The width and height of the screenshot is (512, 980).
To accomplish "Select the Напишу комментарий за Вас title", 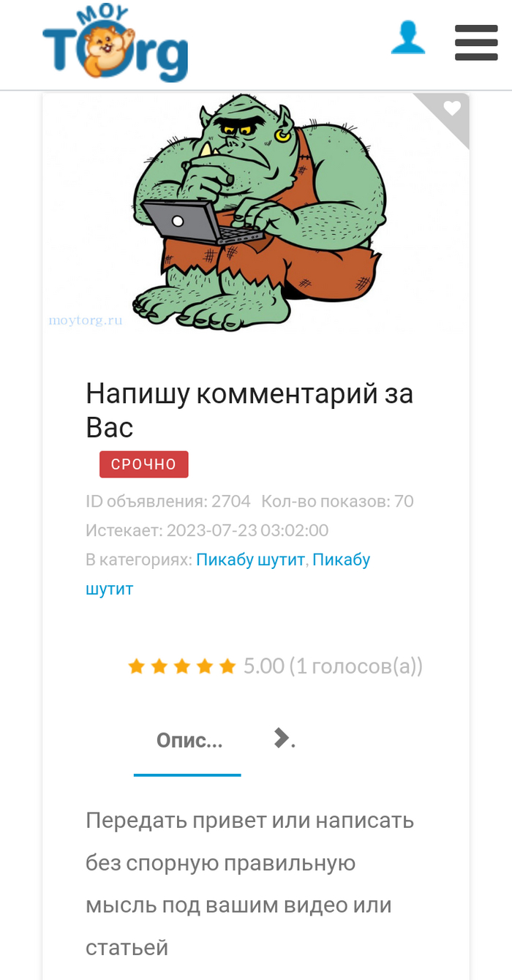I will pos(249,410).
